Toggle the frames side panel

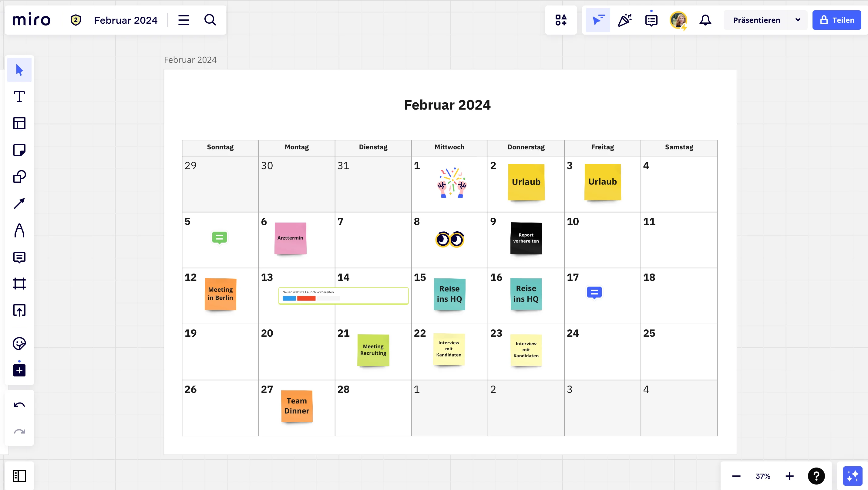19,476
